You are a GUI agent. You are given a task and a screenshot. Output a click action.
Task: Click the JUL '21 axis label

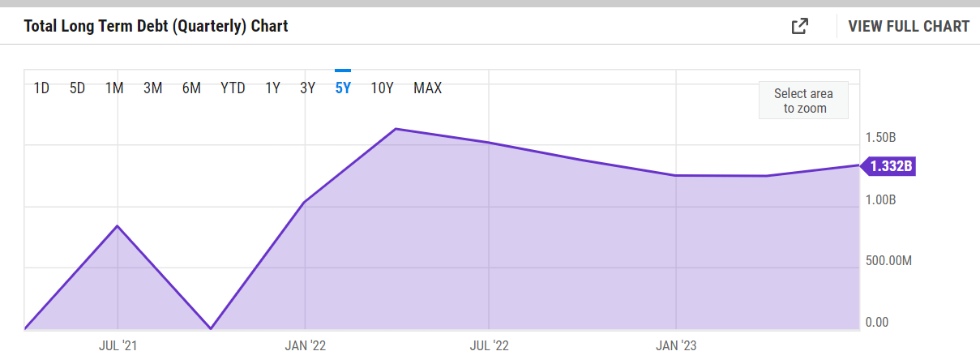[118, 345]
